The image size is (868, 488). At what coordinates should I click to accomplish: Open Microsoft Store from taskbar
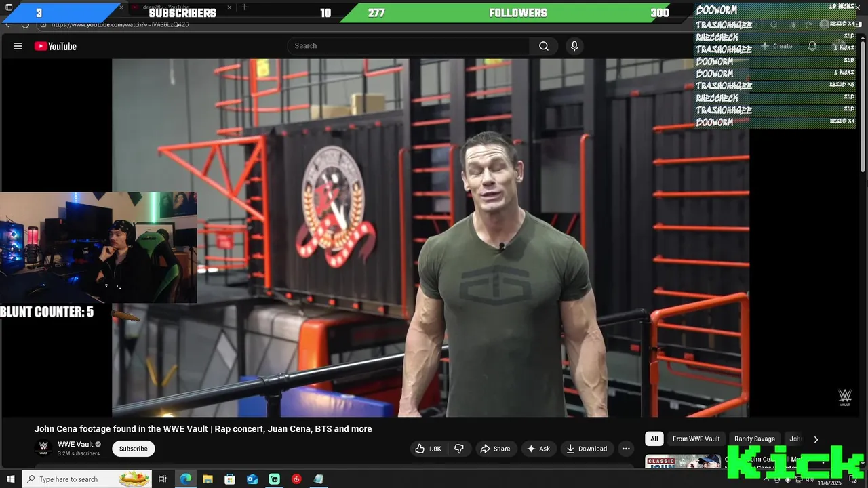click(x=230, y=479)
